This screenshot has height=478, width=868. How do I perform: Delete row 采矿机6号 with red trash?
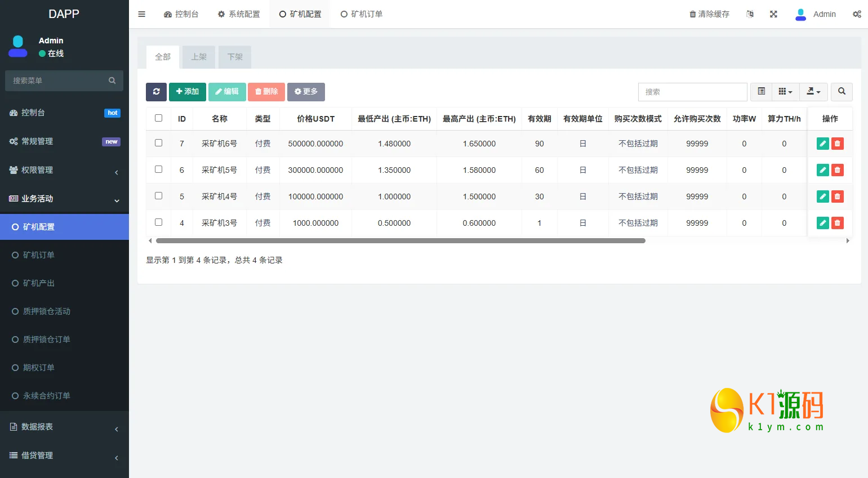pyautogui.click(x=838, y=144)
